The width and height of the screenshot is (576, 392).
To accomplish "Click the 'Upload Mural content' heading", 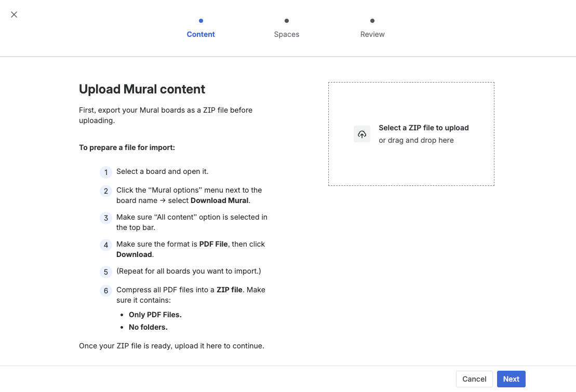I will pos(142,89).
